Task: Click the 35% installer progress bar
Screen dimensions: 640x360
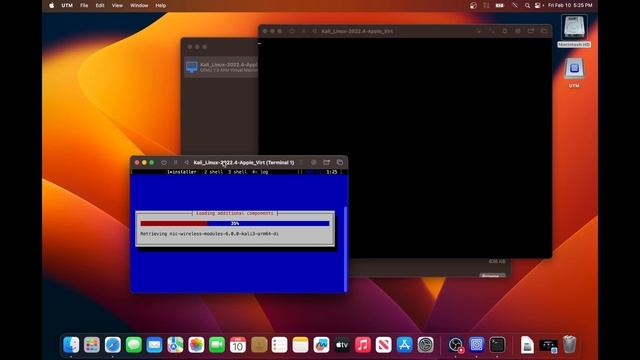Action: [x=235, y=223]
